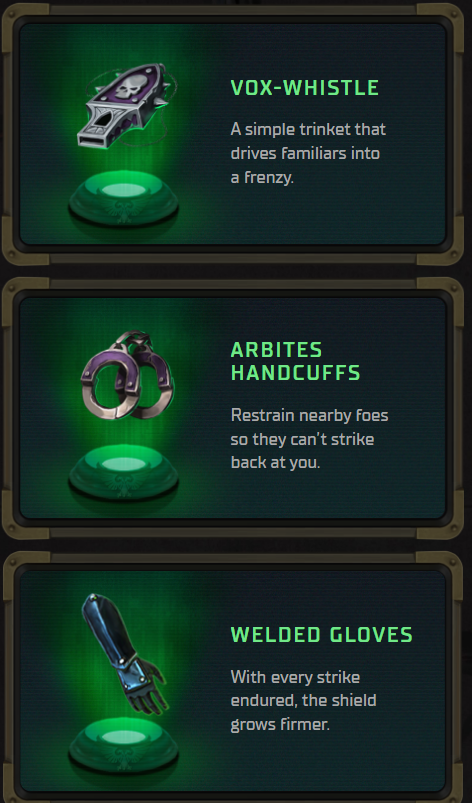
Task: Open the Arbites Handcuffs card panel
Action: click(x=233, y=408)
